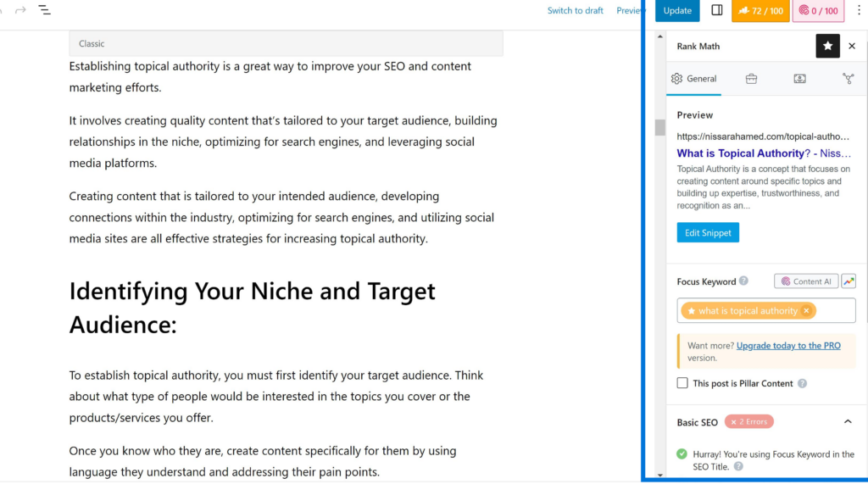Click the snippet preview URL text
The image size is (868, 484).
click(763, 136)
